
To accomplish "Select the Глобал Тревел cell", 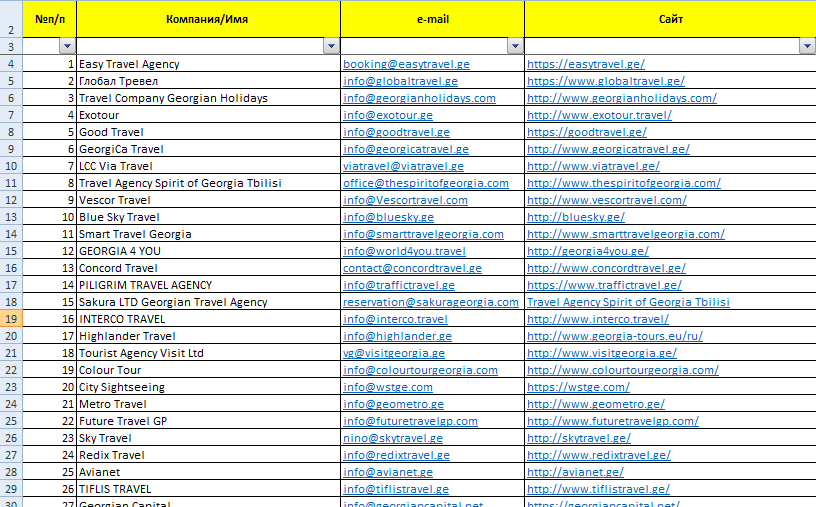I will tap(208, 81).
